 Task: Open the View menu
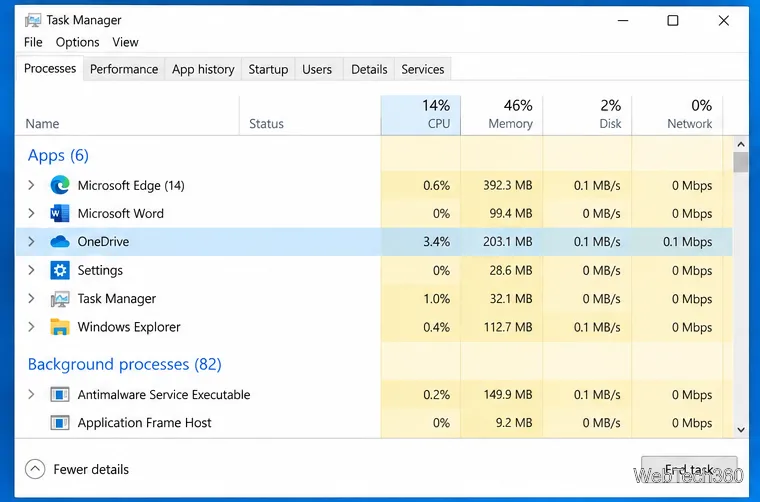[x=126, y=42]
